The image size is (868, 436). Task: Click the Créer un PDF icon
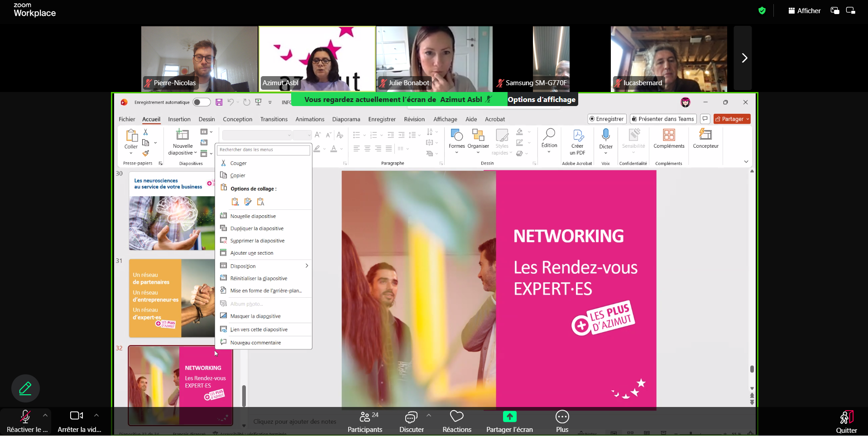point(577,135)
